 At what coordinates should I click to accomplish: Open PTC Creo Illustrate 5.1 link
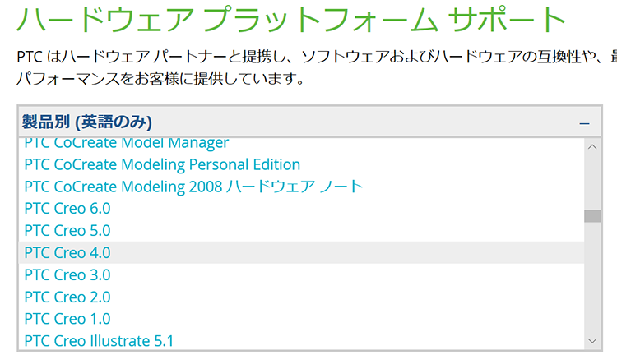pos(99,341)
